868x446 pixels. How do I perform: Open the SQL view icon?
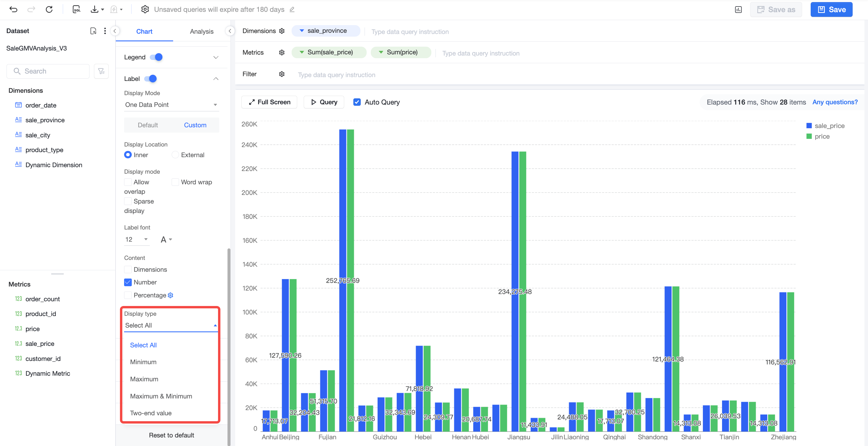[77, 9]
